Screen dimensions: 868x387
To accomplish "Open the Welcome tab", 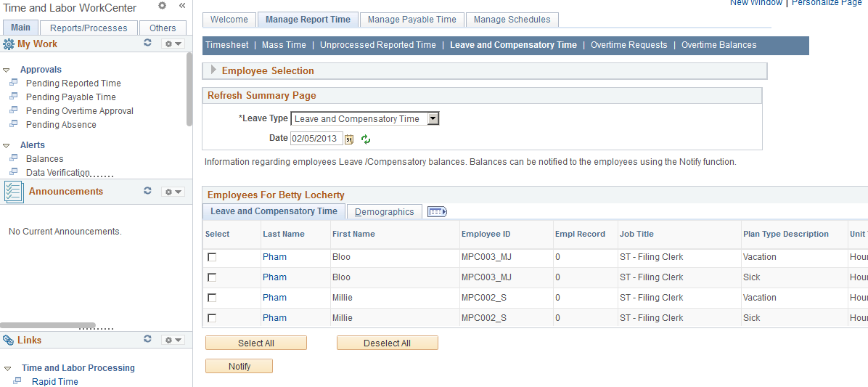I will click(x=229, y=20).
